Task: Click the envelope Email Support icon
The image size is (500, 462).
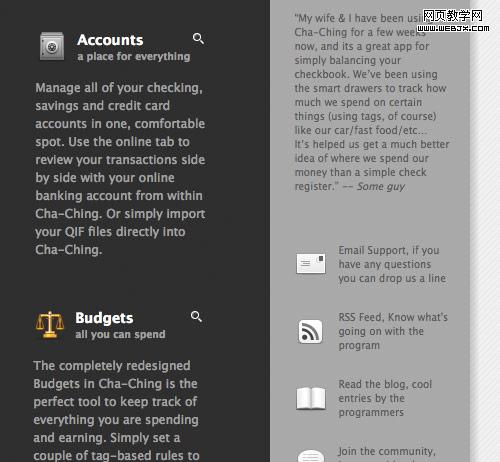Action: 311,263
